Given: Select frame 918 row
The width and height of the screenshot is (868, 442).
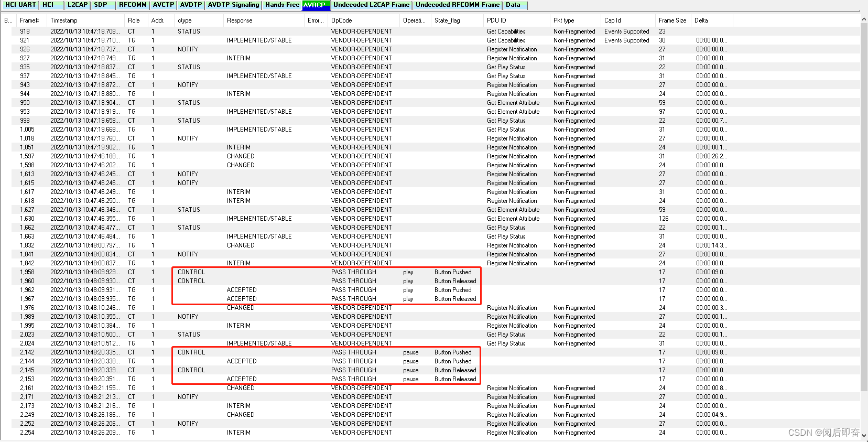Looking at the screenshot, I should click(x=430, y=31).
